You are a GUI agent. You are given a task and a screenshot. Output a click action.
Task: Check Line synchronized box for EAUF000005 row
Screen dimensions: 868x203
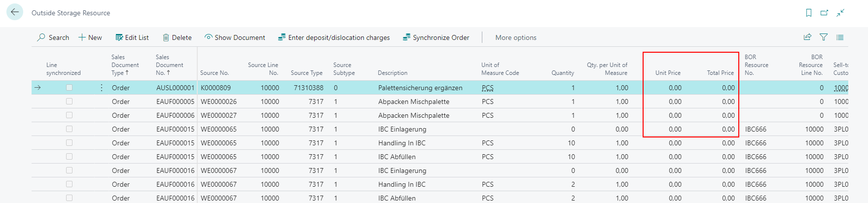[x=69, y=101]
